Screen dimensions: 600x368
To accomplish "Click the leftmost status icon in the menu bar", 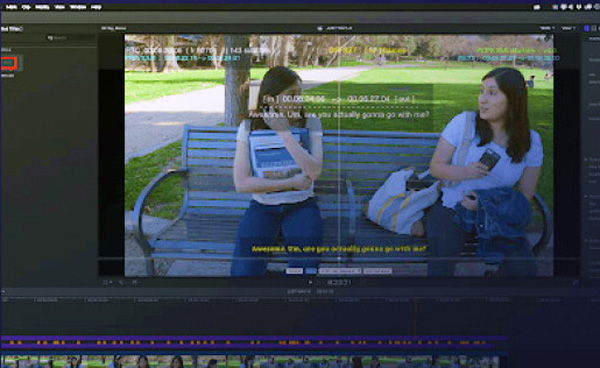I will (x=537, y=7).
